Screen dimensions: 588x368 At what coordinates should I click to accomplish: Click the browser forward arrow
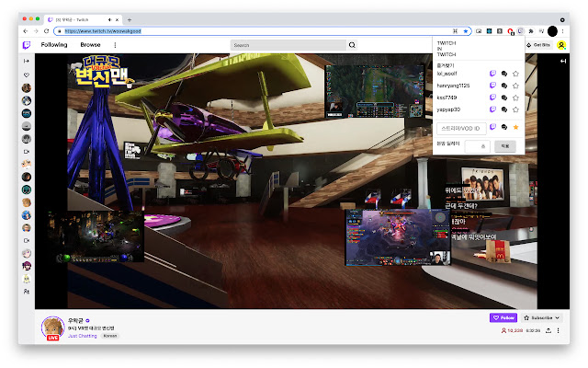(36, 31)
